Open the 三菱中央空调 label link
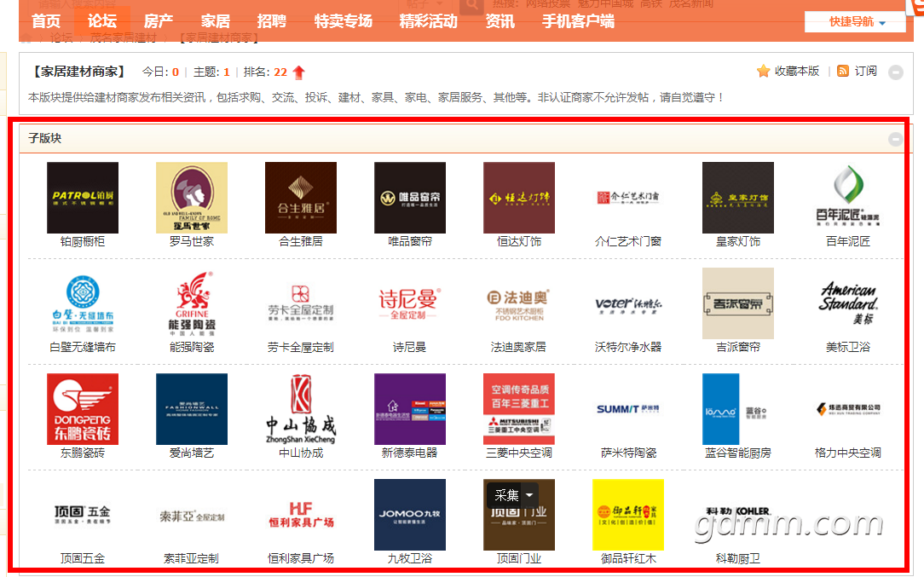924x577 pixels. click(x=519, y=453)
